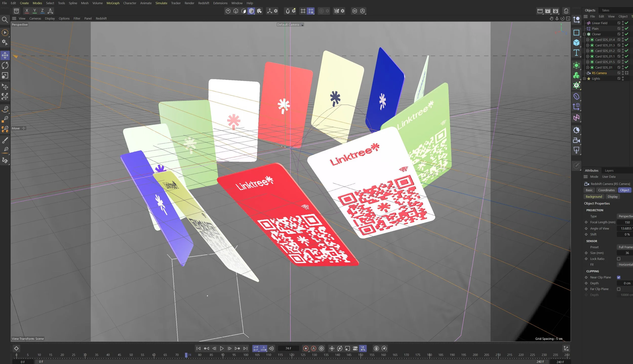633x364 pixels.
Task: Click the Cube primitive icon
Action: pos(576,43)
